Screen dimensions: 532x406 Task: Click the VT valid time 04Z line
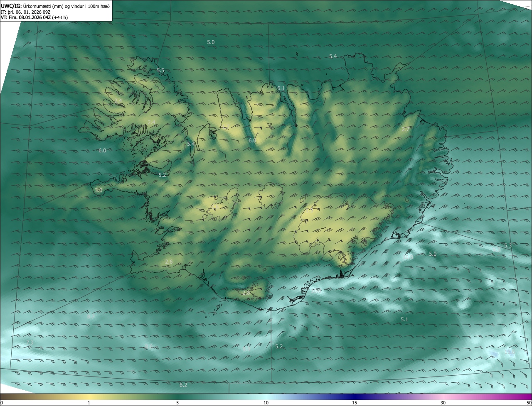[34, 17]
